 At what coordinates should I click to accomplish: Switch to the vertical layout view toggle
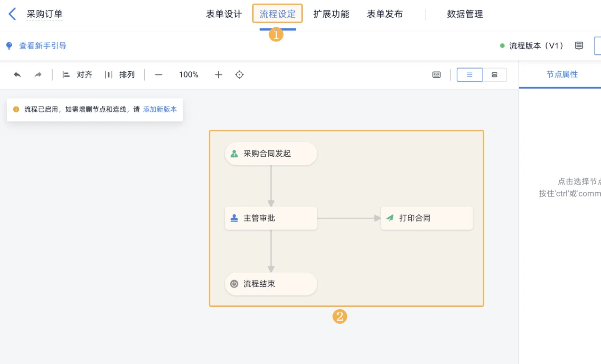pyautogui.click(x=470, y=75)
